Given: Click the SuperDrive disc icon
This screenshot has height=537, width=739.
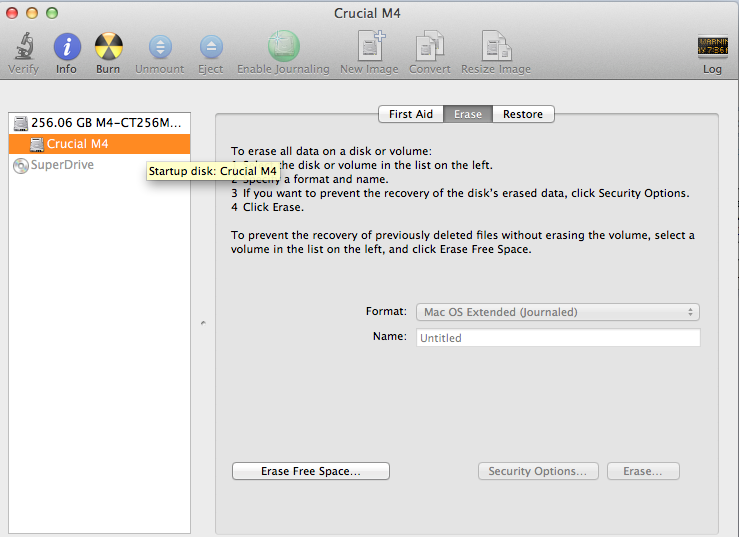Looking at the screenshot, I should tap(21, 165).
